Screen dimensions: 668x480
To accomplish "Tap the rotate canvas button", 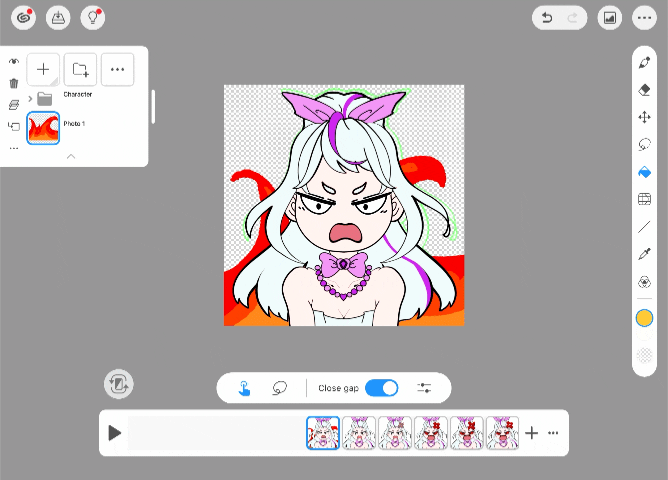I will pos(119,384).
